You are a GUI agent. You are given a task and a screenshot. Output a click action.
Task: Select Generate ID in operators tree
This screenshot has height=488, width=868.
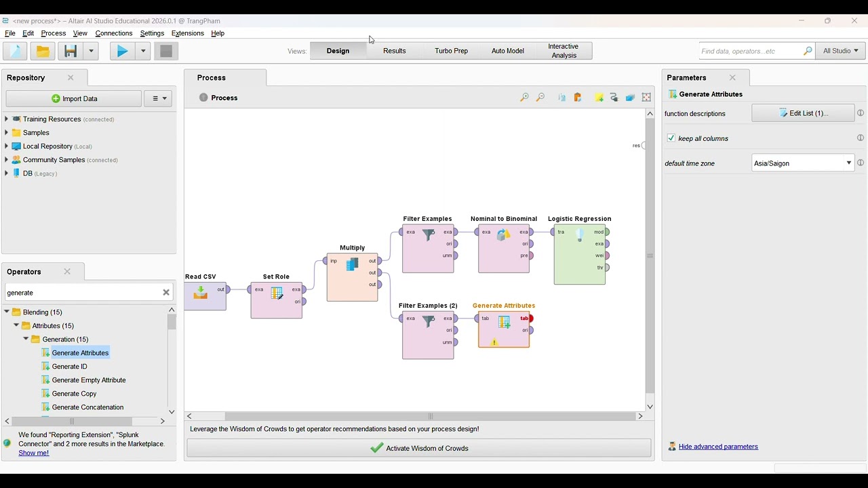(70, 367)
